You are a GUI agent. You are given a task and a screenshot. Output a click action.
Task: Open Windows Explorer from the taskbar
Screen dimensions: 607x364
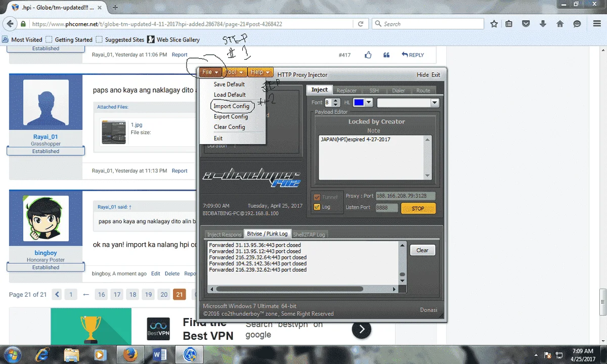71,354
